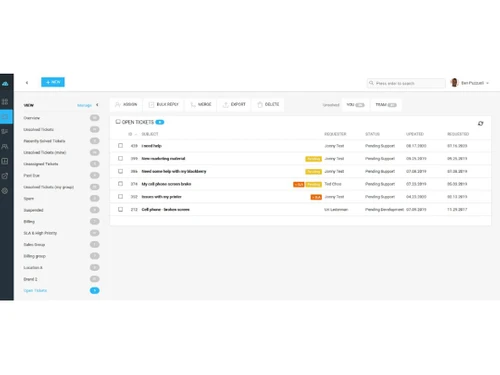The height and width of the screenshot is (375, 500).
Task: Open the dashboard grid icon in sidebar
Action: pyautogui.click(x=5, y=102)
